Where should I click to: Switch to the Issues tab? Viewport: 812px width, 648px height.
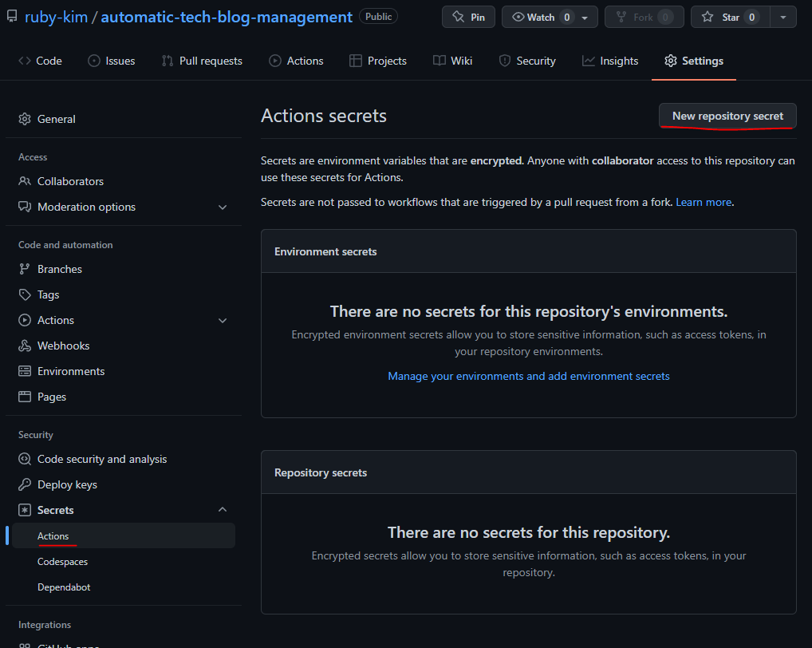[112, 61]
